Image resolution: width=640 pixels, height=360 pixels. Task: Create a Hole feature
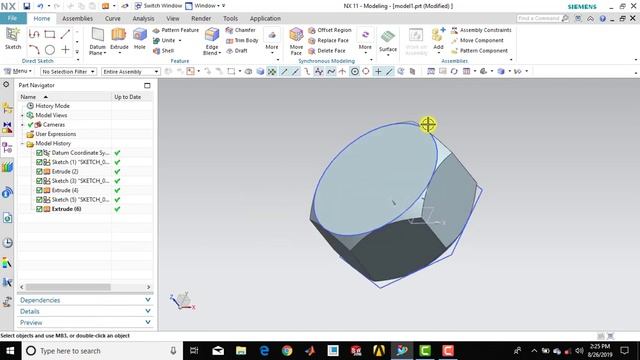tap(140, 39)
